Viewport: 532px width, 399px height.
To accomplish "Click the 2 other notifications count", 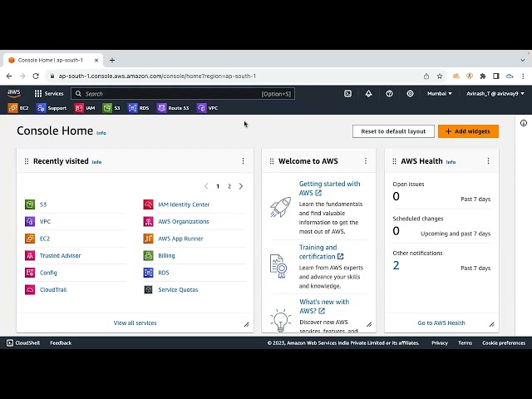I will click(x=396, y=265).
